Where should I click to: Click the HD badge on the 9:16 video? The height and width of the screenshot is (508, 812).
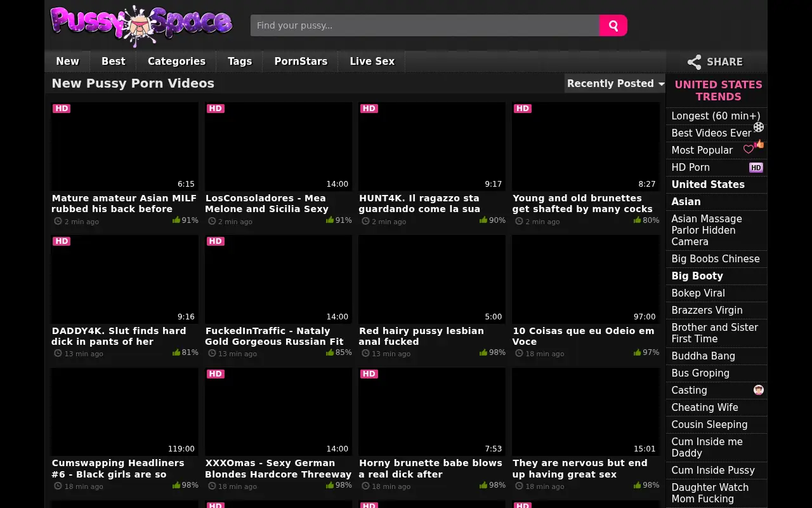[x=62, y=241]
